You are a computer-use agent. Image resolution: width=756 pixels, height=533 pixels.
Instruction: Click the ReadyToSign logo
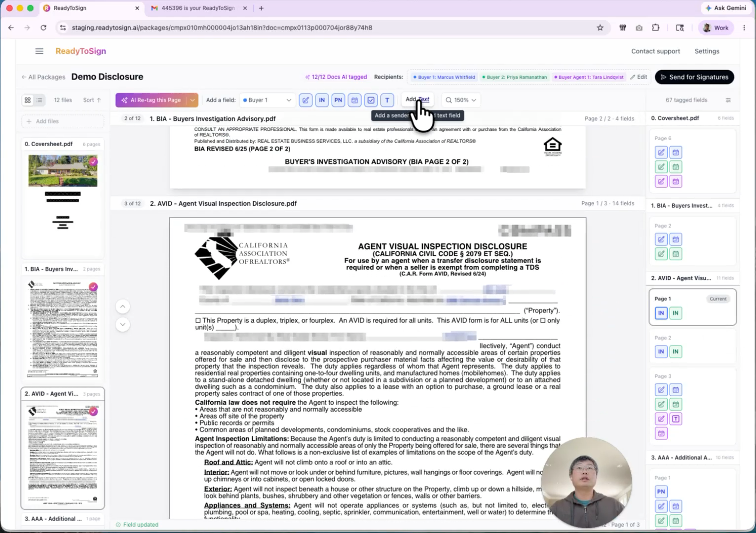80,51
